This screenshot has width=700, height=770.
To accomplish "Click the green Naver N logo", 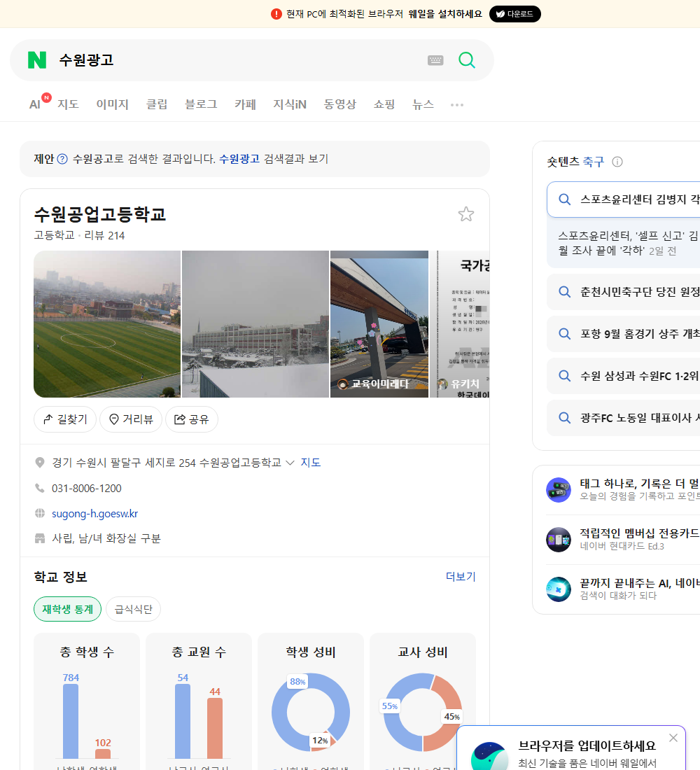I will (x=37, y=60).
